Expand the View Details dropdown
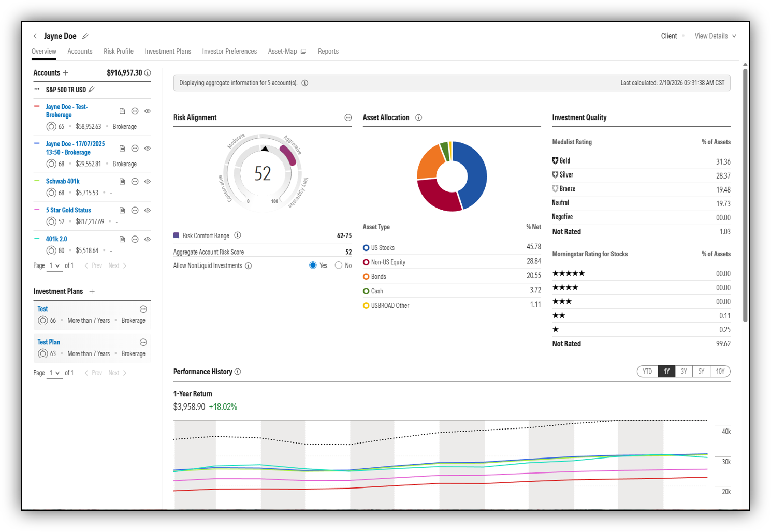 (x=715, y=36)
